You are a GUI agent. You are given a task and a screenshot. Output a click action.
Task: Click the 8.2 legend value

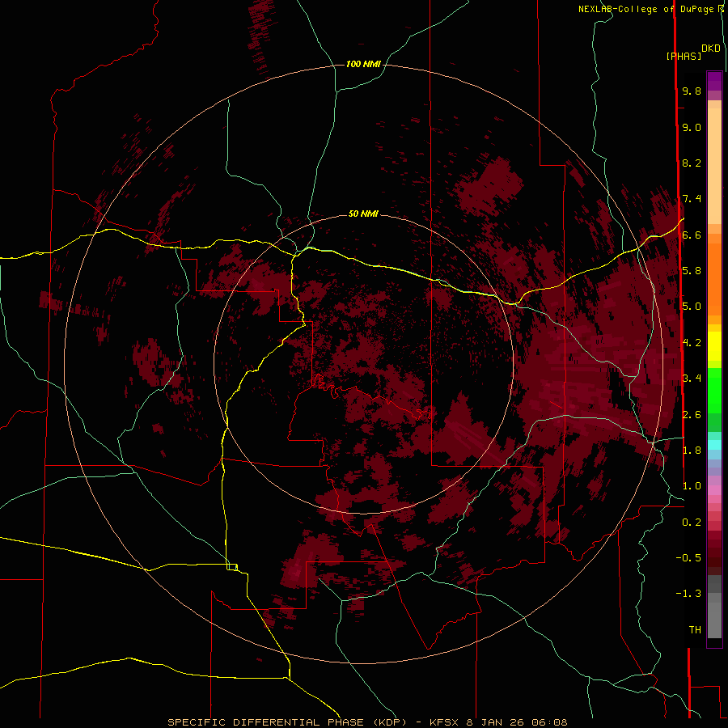pyautogui.click(x=692, y=163)
